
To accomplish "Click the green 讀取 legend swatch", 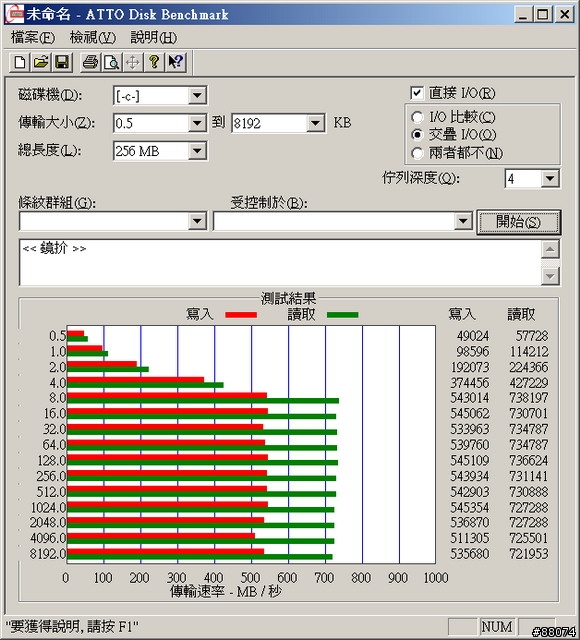I will click(x=342, y=315).
